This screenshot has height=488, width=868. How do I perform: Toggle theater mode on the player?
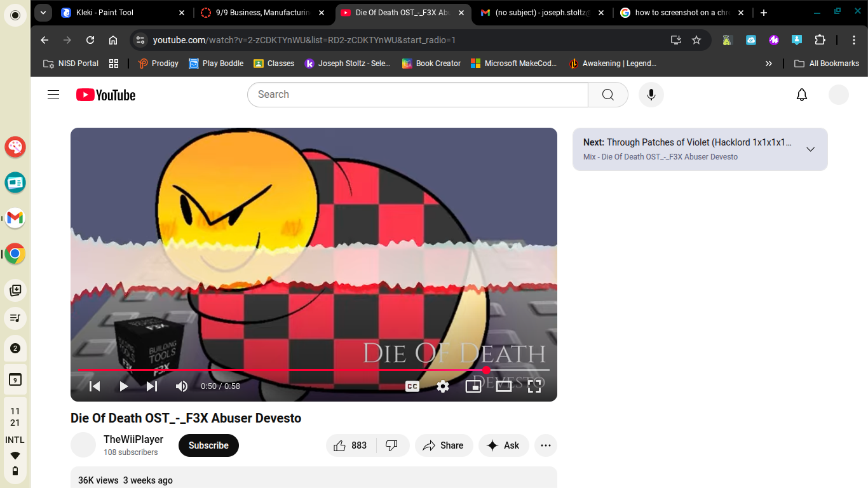tap(504, 386)
